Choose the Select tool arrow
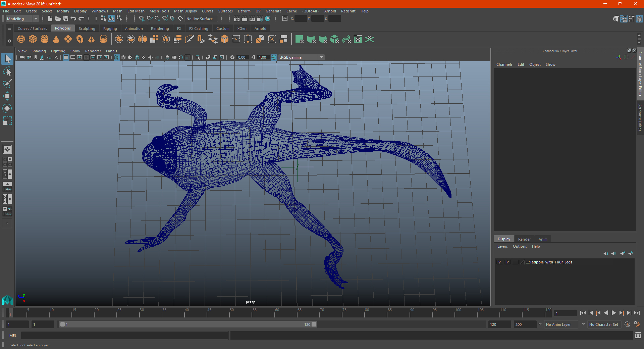Screen dimensions: 644x349 point(7,59)
